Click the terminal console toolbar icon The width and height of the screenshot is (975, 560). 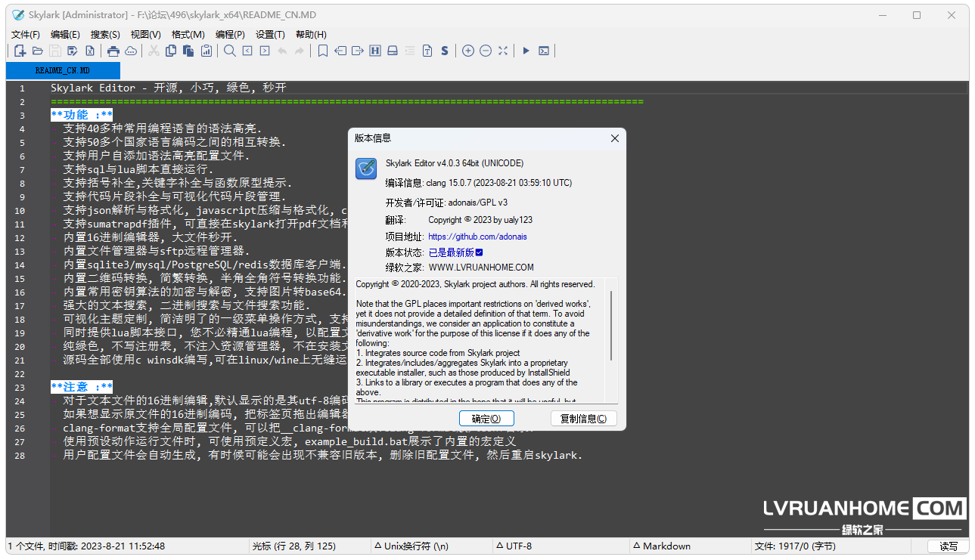coord(544,51)
